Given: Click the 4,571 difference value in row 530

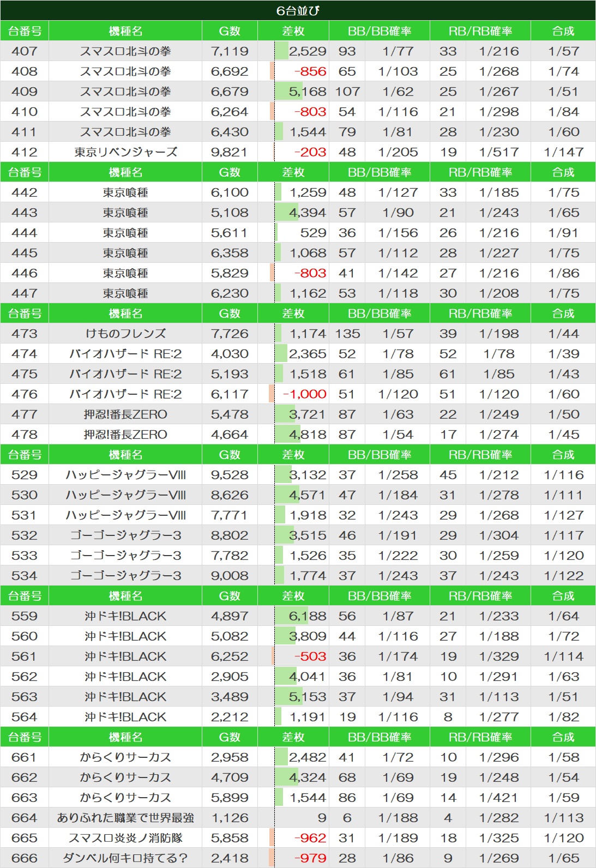Looking at the screenshot, I should [308, 495].
